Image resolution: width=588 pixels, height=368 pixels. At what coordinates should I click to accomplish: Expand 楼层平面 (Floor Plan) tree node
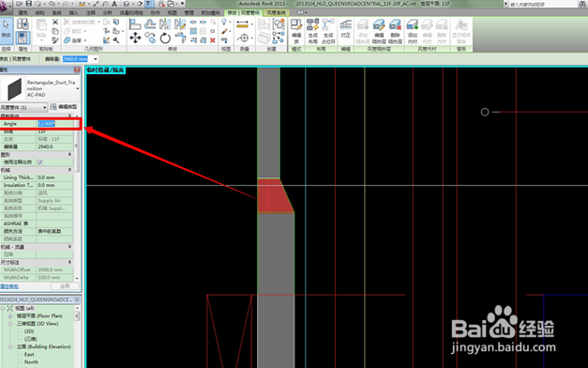pyautogui.click(x=10, y=315)
